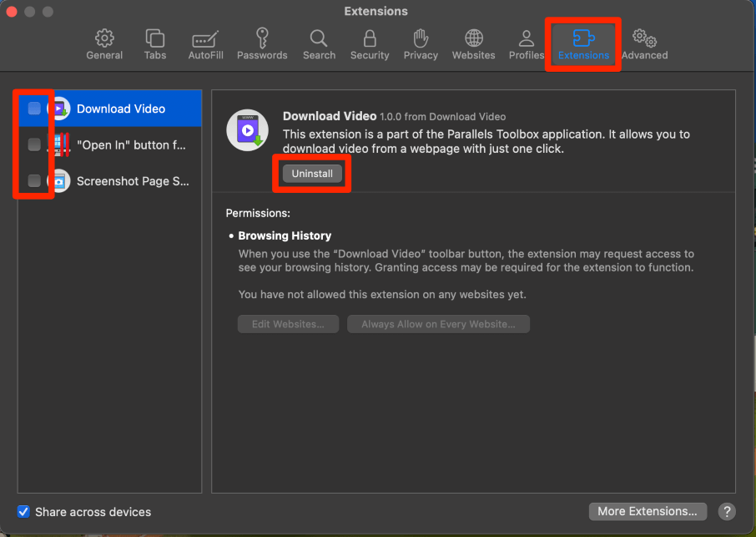Enable the Download Video extension checkbox

(x=34, y=109)
